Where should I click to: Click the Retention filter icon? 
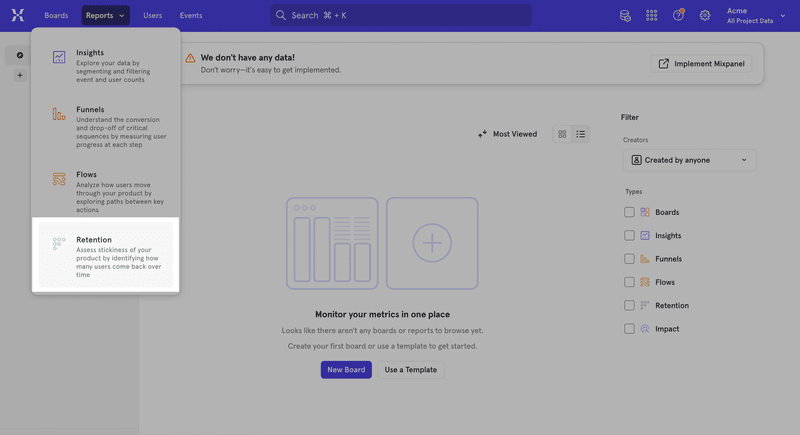(x=645, y=305)
